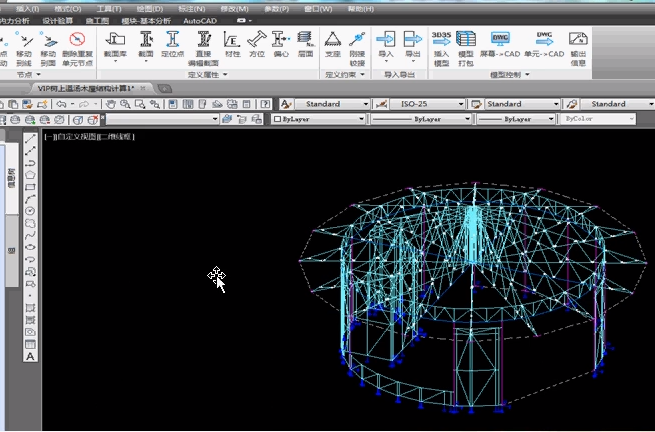
Task: Open the 绘图(D) menu
Action: [150, 9]
